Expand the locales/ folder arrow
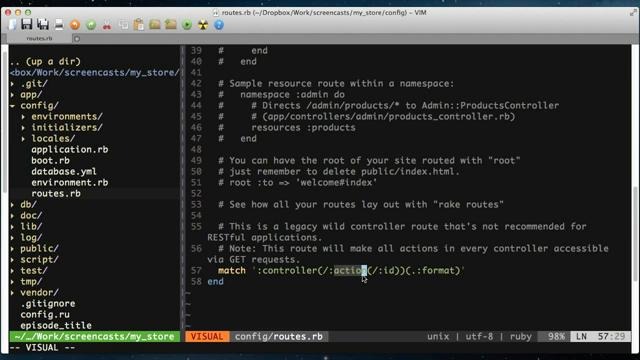 [23, 139]
